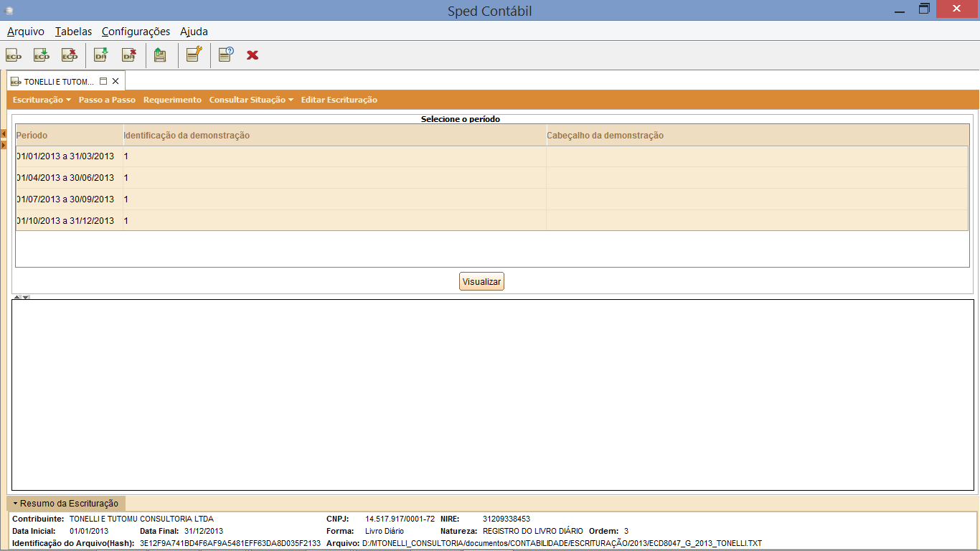Click the Ordem value 3

point(626,531)
